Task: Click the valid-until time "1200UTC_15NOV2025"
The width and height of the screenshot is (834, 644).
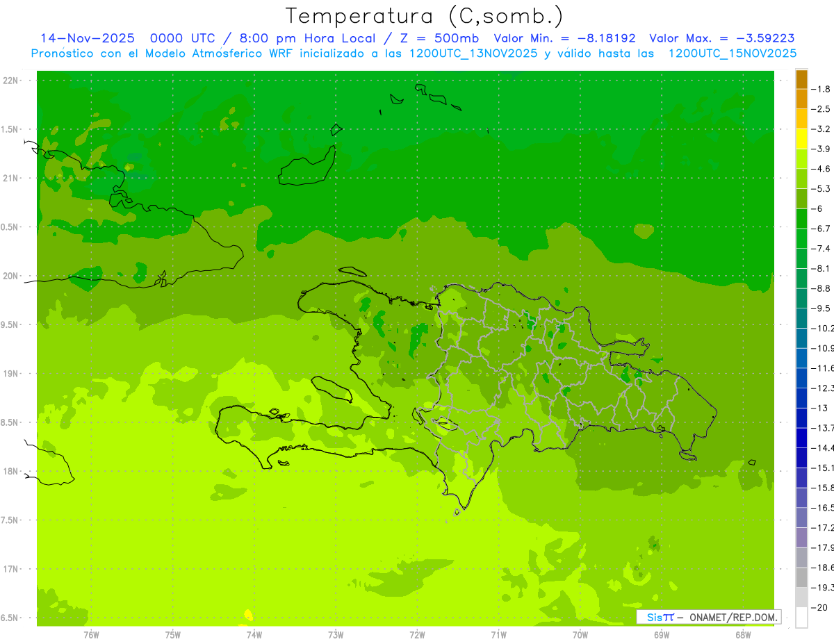Action: 732,53
